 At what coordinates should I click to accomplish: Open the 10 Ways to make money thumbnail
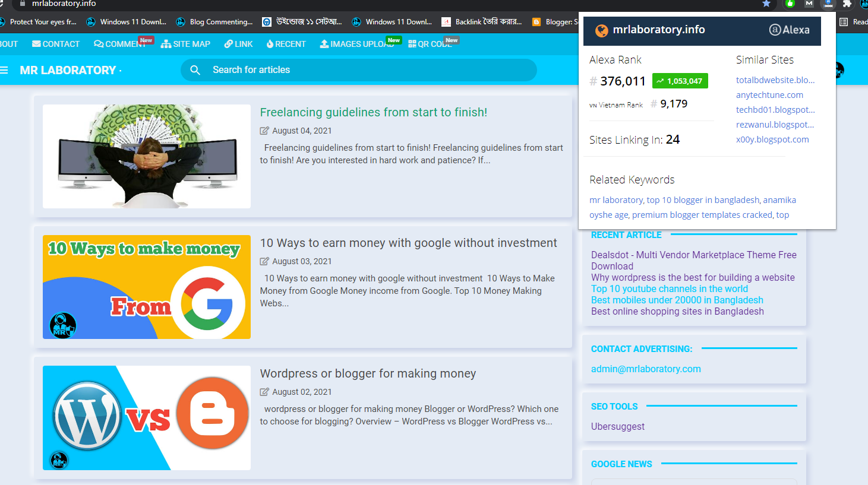(x=147, y=287)
